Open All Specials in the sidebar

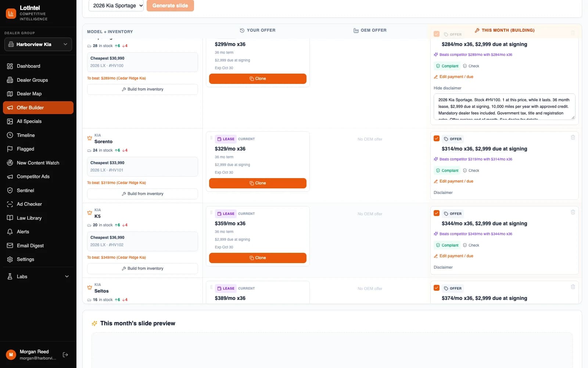[x=38, y=121]
